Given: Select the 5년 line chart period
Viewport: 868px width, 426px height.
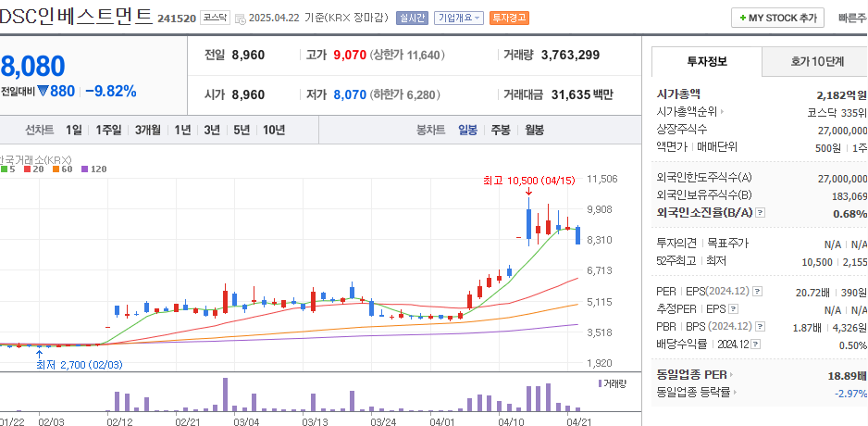Looking at the screenshot, I should 242,131.
